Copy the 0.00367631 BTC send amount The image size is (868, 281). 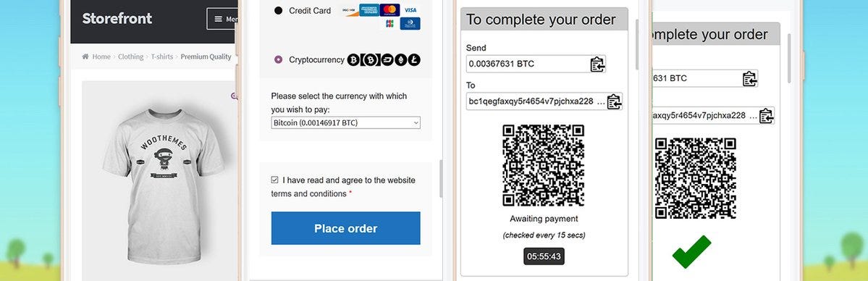point(597,64)
